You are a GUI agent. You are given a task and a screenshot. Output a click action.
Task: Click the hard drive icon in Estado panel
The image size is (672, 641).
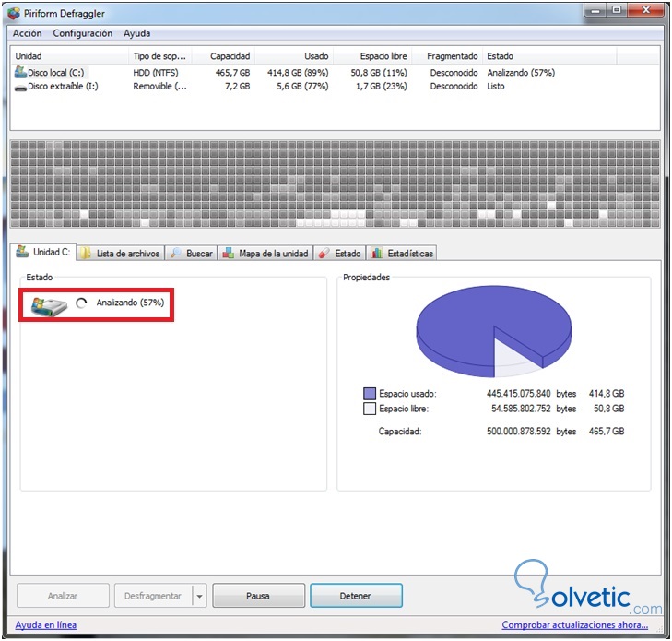(x=49, y=306)
